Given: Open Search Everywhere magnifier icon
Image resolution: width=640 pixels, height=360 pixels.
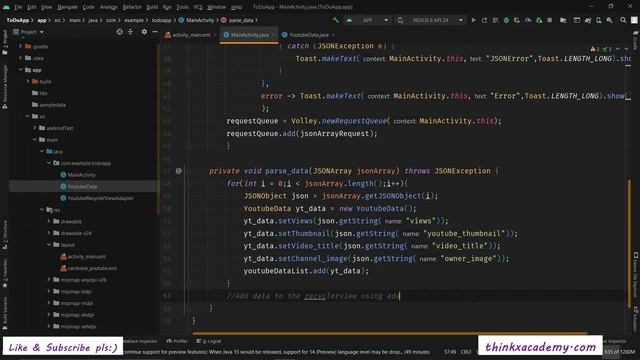Looking at the screenshot, I should coord(623,20).
